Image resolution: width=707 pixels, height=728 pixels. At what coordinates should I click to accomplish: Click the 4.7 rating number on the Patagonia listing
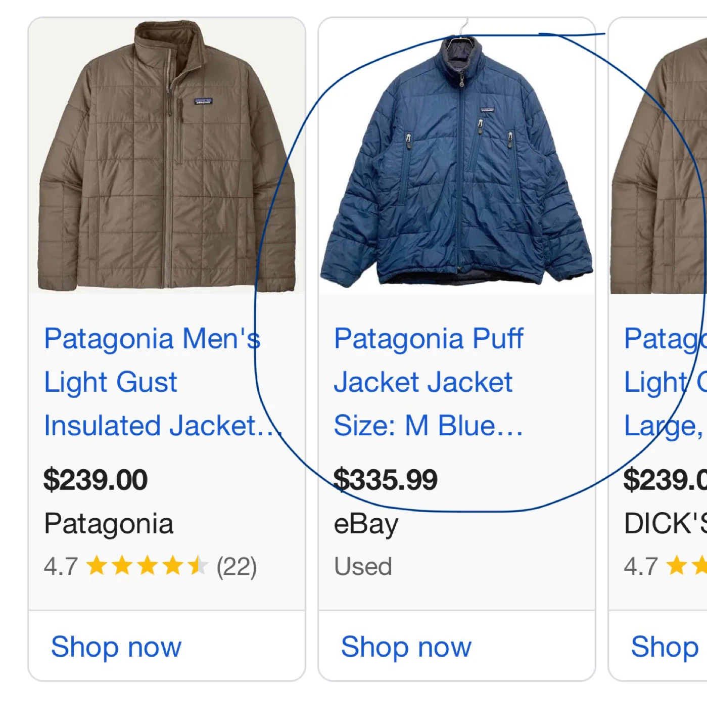click(61, 567)
